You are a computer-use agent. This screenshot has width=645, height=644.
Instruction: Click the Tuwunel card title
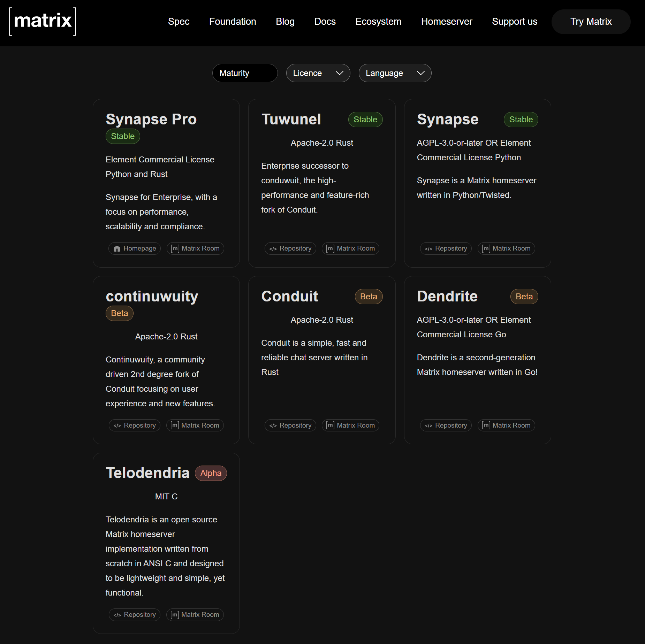point(291,120)
